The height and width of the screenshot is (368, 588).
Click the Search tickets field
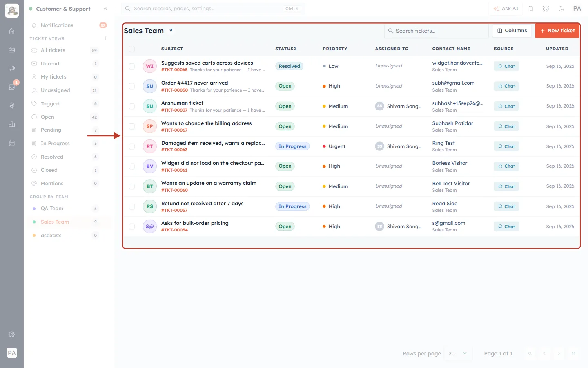coord(437,31)
